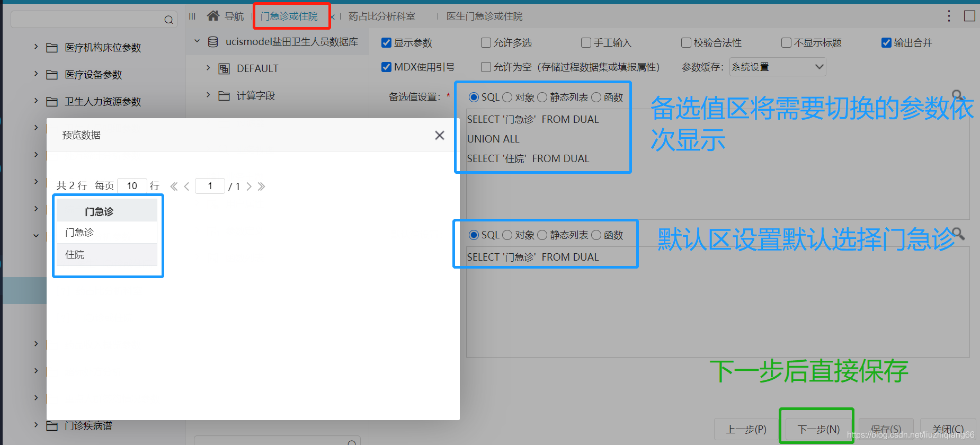Click the three-bar handle left of the tabs
The image size is (980, 445).
tap(192, 16)
